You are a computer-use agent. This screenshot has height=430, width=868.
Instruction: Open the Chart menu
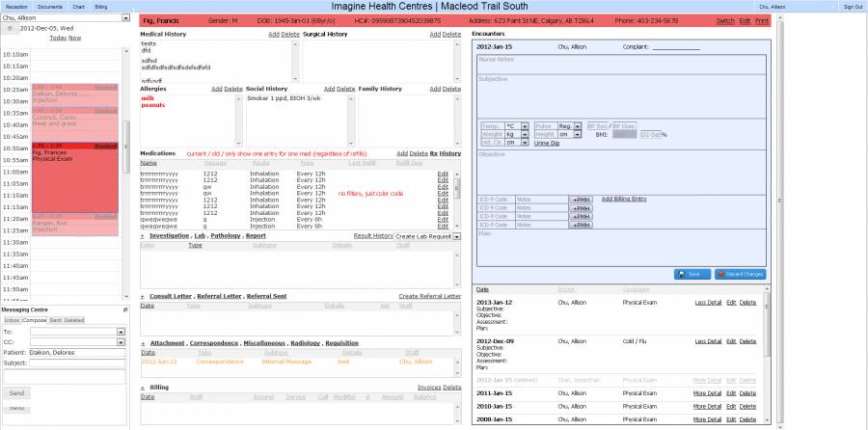click(79, 7)
